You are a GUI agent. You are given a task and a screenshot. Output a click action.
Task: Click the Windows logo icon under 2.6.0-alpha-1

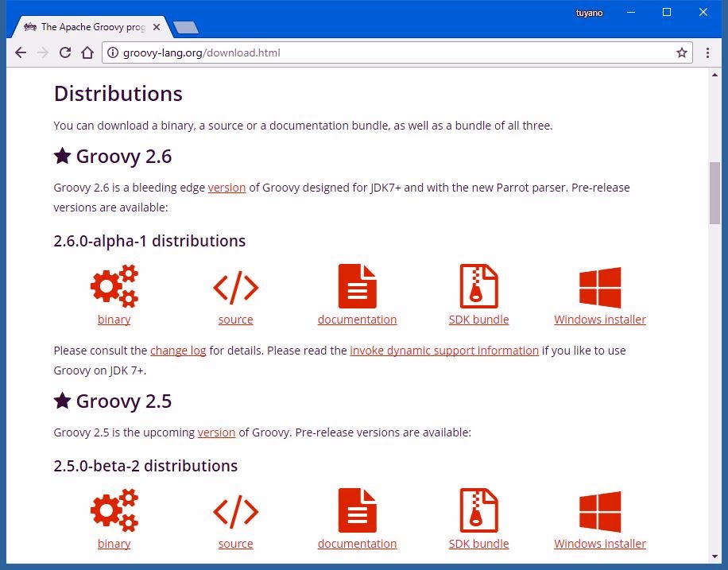pyautogui.click(x=599, y=287)
